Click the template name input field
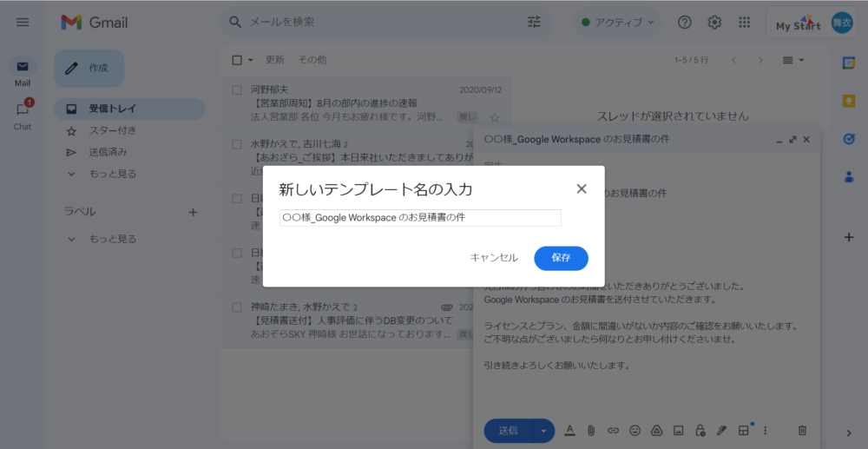 (x=420, y=218)
